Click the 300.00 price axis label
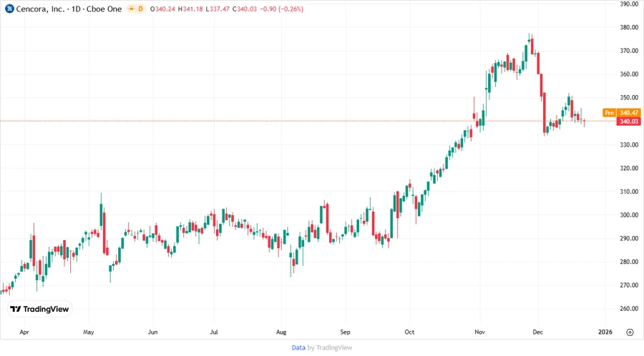644x356 pixels. pos(629,215)
